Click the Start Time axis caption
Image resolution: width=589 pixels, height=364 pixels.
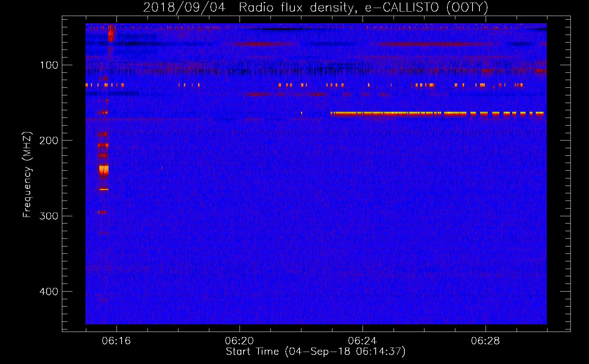[x=316, y=352]
